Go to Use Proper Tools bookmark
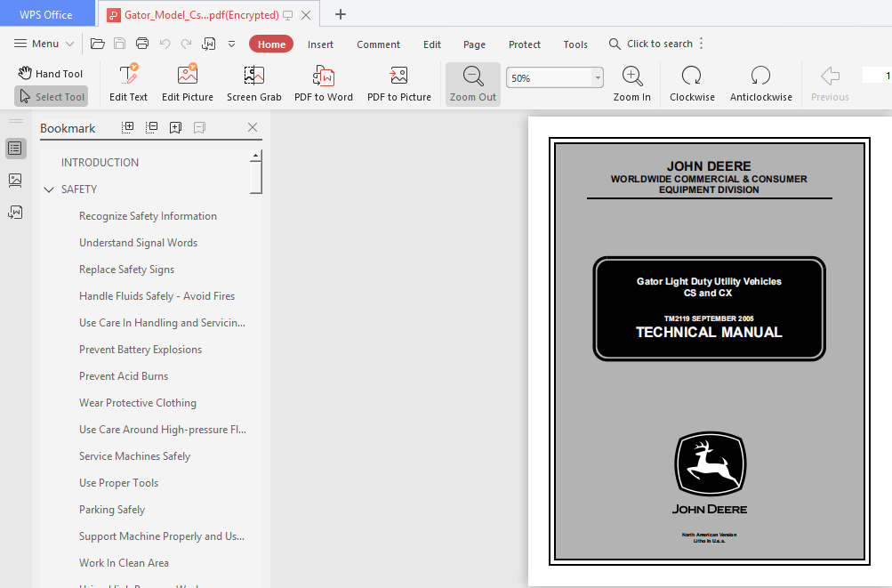The height and width of the screenshot is (588, 892). [119, 483]
